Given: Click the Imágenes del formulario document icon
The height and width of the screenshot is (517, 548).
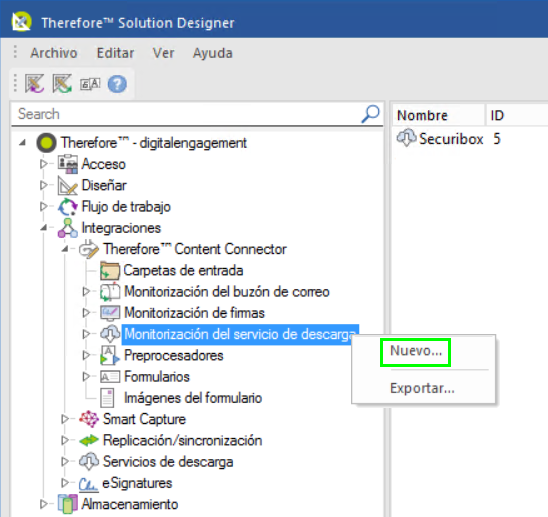Looking at the screenshot, I should point(107,398).
